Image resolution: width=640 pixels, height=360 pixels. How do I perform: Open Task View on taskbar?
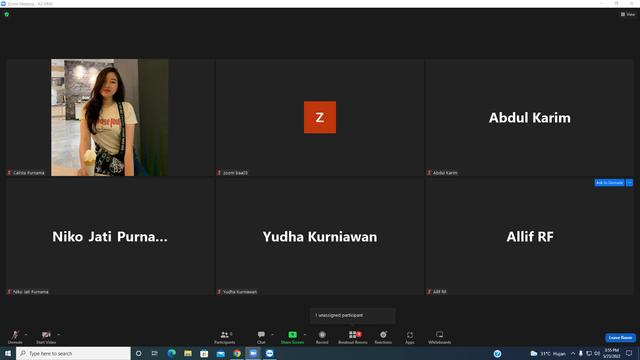[x=154, y=353]
